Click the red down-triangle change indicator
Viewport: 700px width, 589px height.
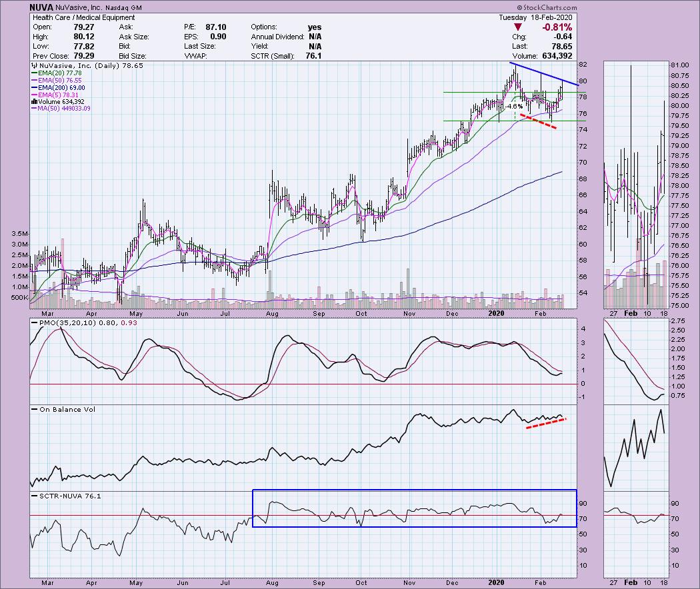click(x=518, y=27)
